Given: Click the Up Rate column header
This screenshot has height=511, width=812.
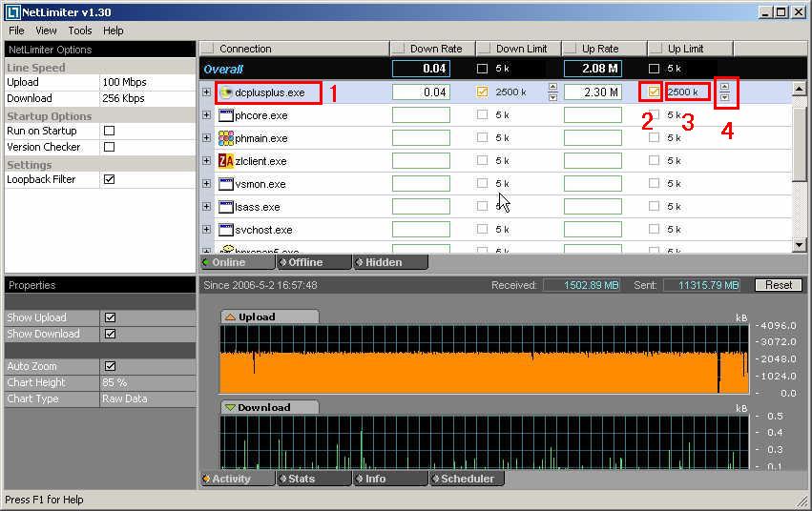Looking at the screenshot, I should tap(604, 49).
